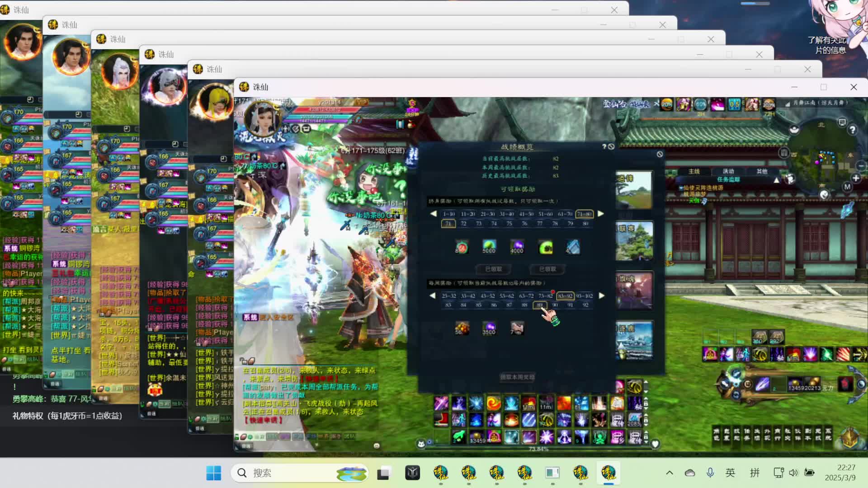Open the minimap question mark help

coord(852,130)
